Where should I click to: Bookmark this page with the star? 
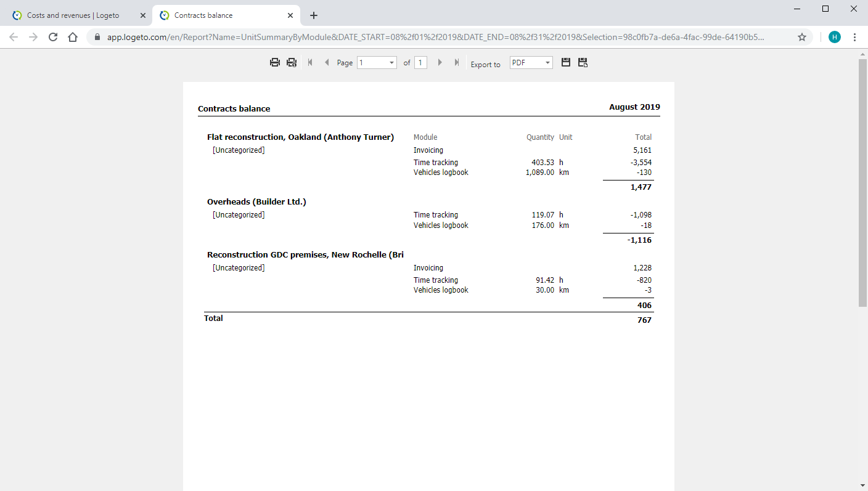pos(802,37)
